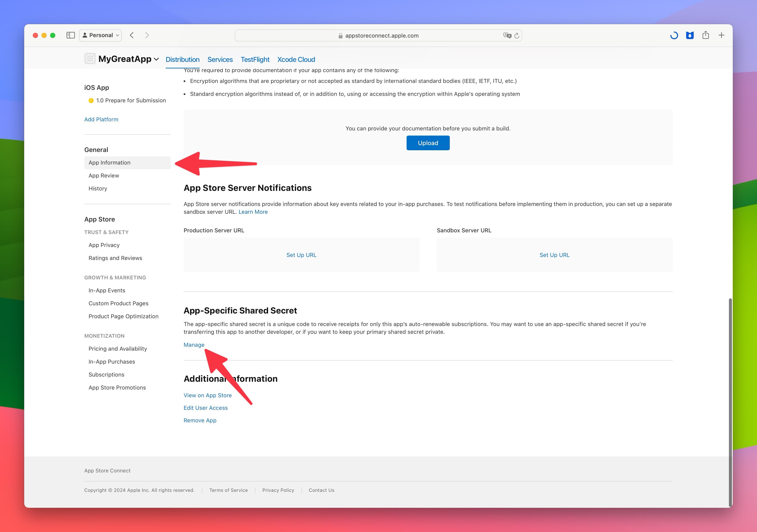Set Up URL for Production Server
Image resolution: width=757 pixels, height=532 pixels.
pos(301,255)
